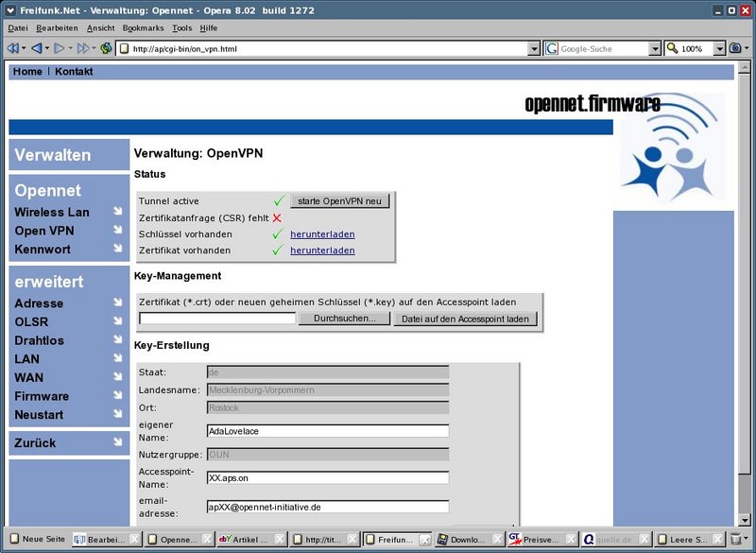Viewport: 756px width, 553px height.
Task: Click the Google search engine icon
Action: point(552,49)
